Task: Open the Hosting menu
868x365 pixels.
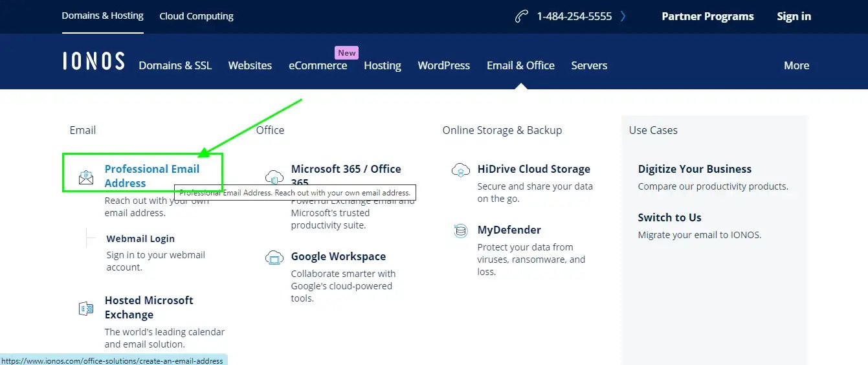Action: click(x=383, y=65)
